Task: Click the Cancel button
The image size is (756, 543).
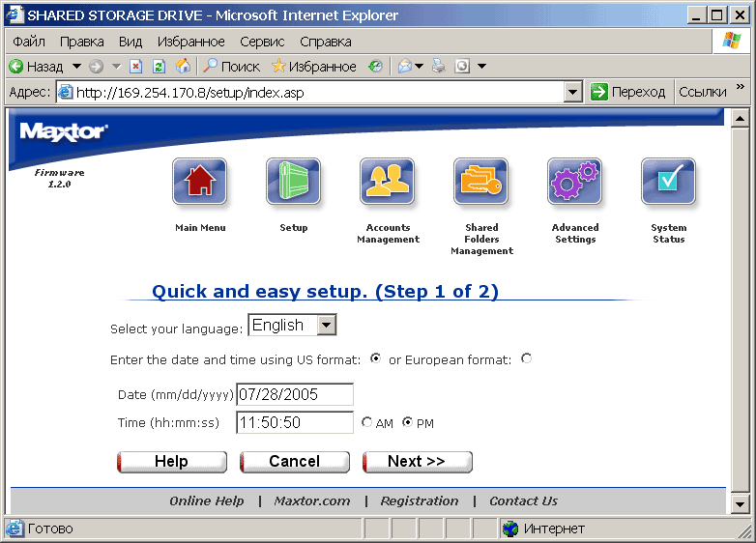Action: [295, 462]
